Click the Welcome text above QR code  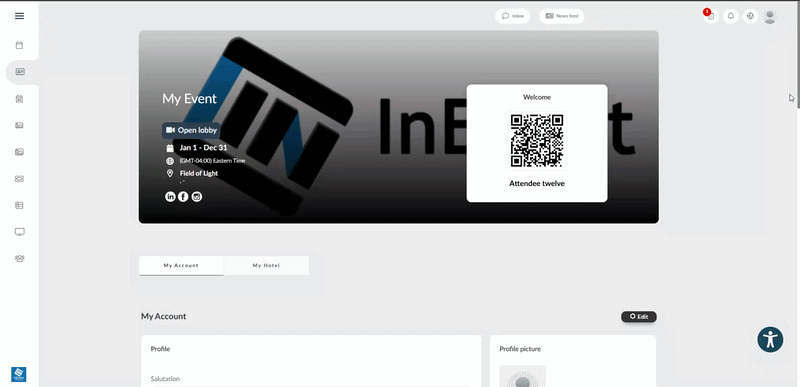[x=537, y=97]
